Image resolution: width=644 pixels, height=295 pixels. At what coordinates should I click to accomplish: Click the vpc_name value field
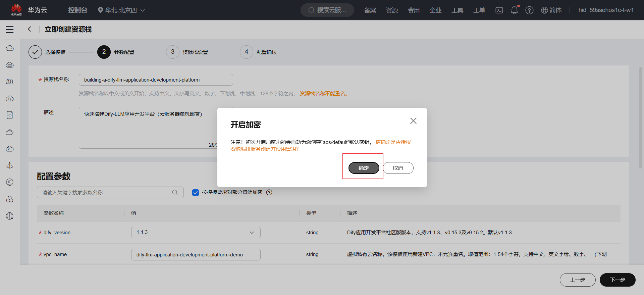pos(196,254)
